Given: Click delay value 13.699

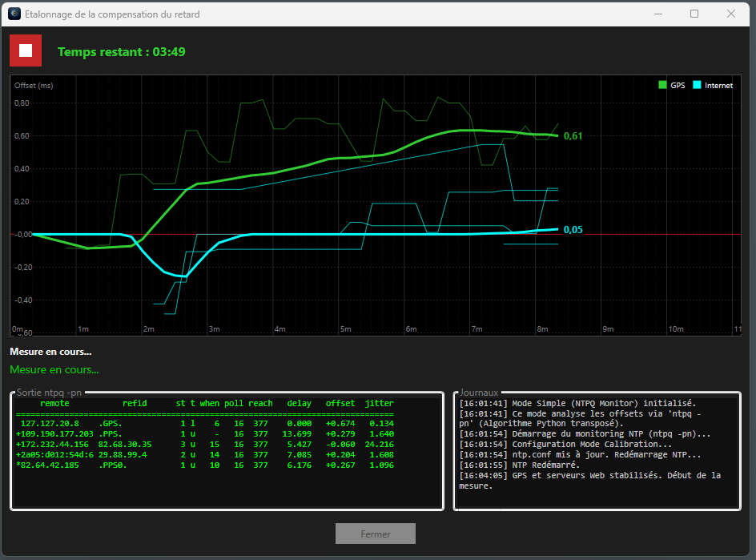Looking at the screenshot, I should pos(296,434).
